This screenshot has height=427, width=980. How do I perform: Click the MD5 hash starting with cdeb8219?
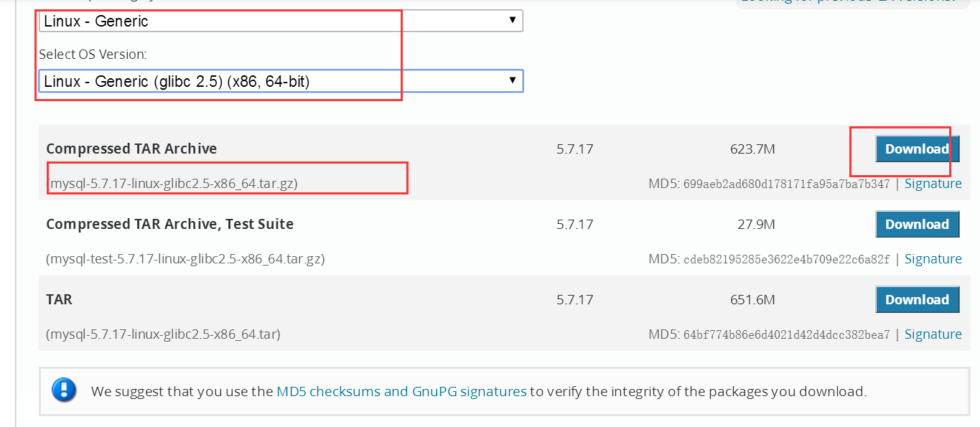787,260
